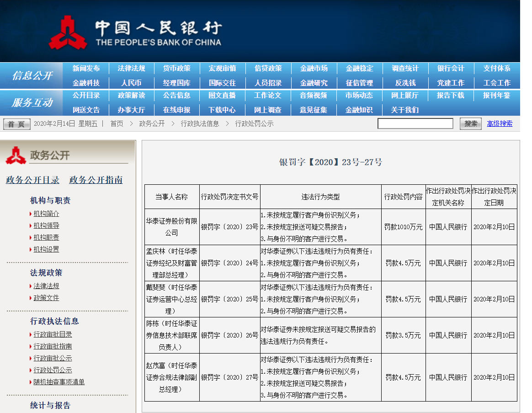This screenshot has height=413, width=532.
Task: Click 行政执法信息 breadcrumb link
Action: click(x=200, y=123)
